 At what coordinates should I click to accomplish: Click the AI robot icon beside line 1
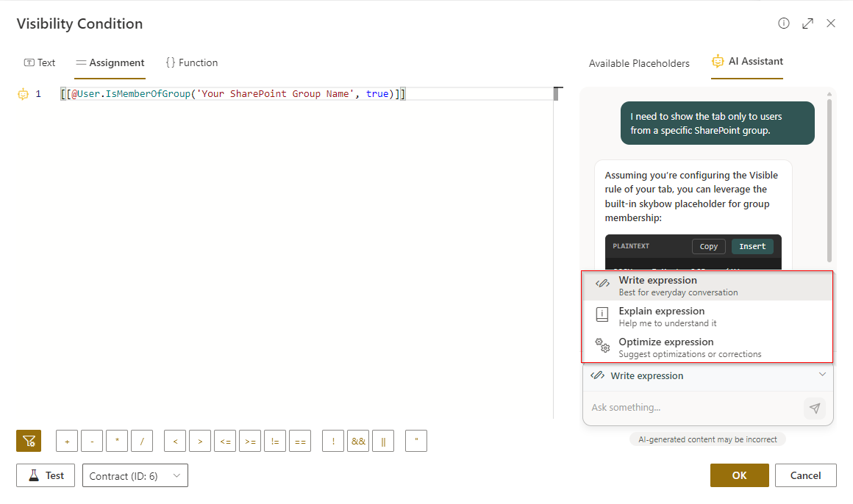click(x=23, y=94)
